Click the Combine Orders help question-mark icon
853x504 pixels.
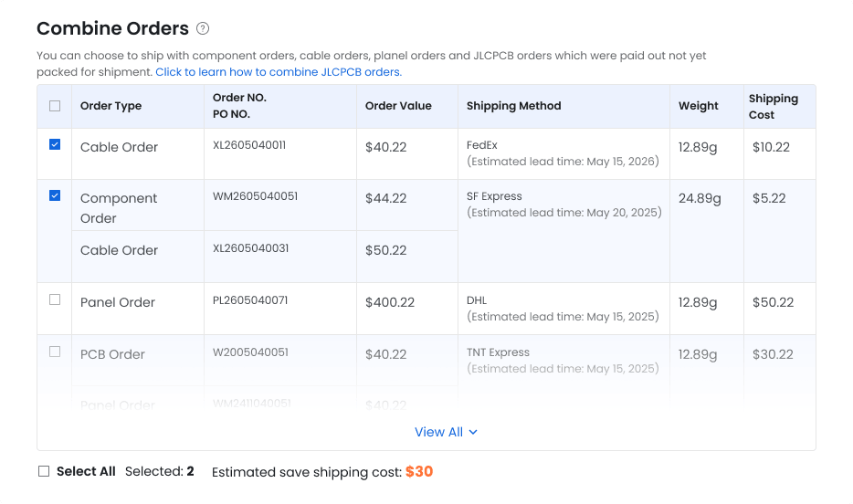click(x=203, y=28)
